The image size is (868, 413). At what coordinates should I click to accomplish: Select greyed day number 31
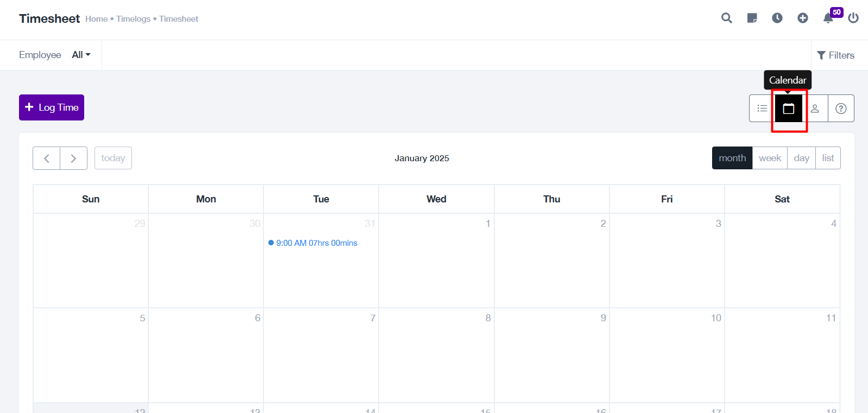coord(370,224)
